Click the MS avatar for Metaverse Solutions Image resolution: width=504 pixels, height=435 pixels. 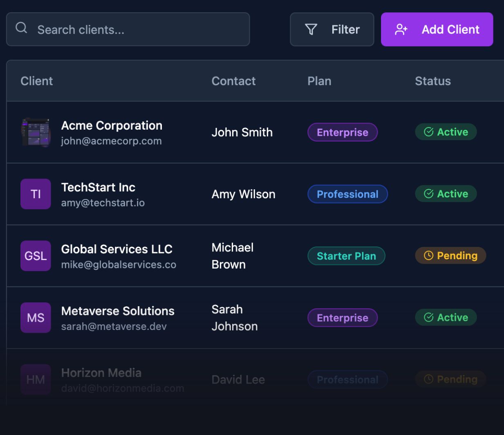pyautogui.click(x=36, y=318)
